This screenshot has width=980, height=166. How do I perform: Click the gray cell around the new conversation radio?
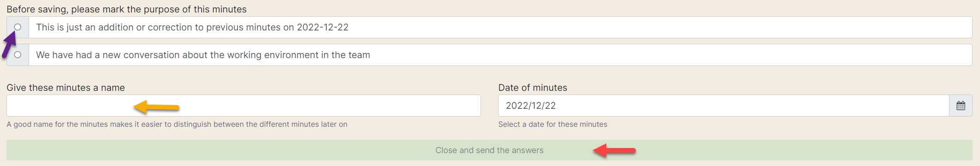pos(18,55)
